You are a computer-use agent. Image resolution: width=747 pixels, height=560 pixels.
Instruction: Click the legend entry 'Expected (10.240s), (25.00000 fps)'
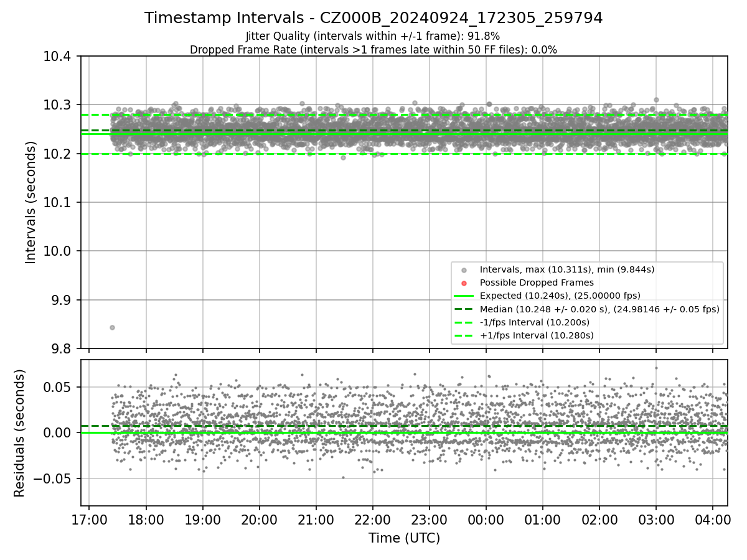(560, 296)
